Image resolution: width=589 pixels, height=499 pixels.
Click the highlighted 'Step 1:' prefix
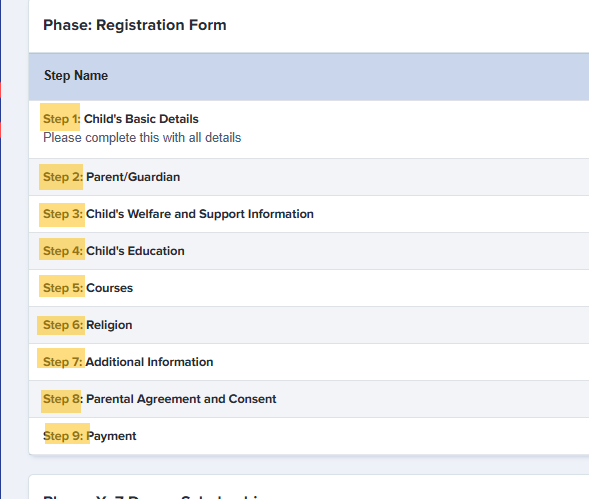point(60,117)
